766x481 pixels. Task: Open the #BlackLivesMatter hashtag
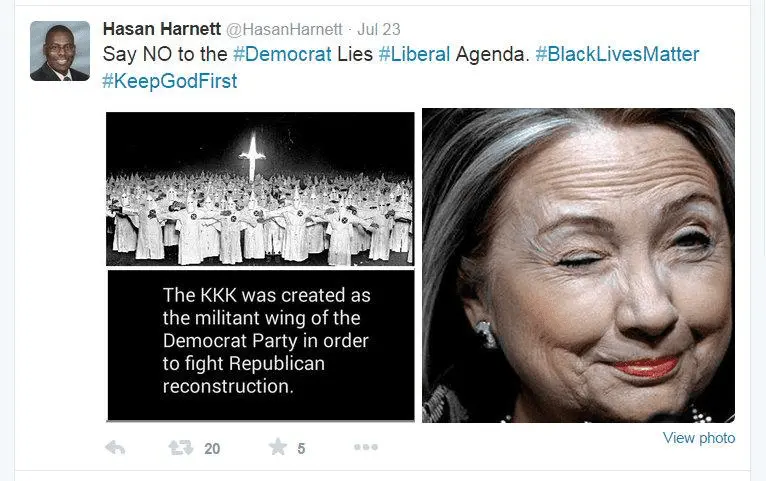[617, 54]
